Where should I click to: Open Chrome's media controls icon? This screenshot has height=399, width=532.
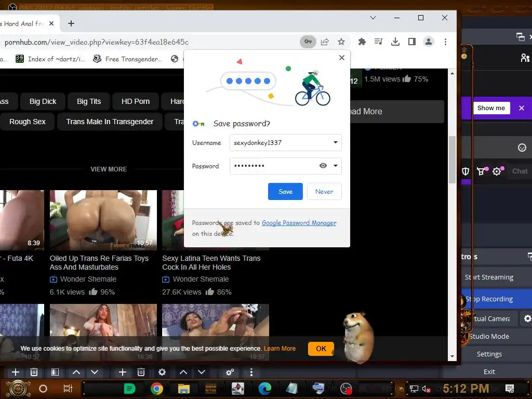pyautogui.click(x=379, y=42)
